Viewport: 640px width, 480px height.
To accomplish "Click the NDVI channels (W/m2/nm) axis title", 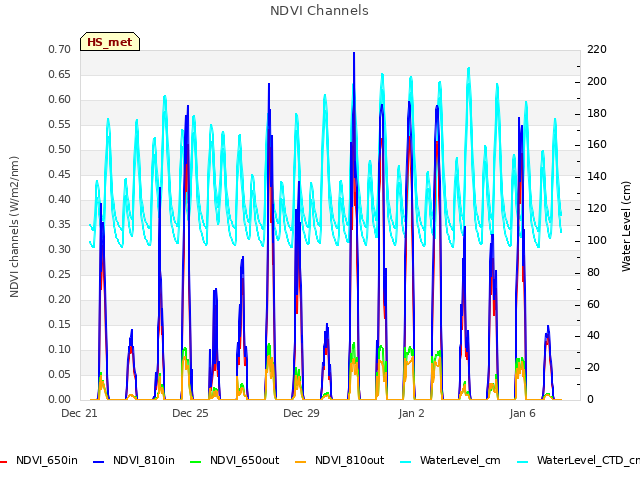I will 14,227.
